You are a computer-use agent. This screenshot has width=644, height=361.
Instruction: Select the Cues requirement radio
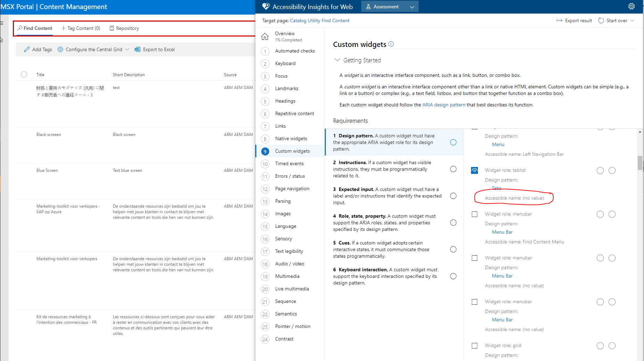(x=453, y=249)
